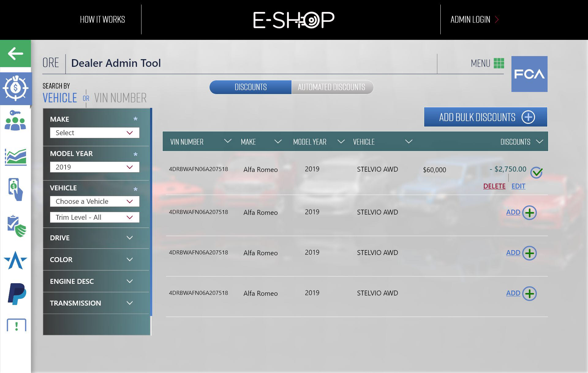Screen dimensions: 588x373
Task: Open the Admin Login link
Action: [470, 20]
